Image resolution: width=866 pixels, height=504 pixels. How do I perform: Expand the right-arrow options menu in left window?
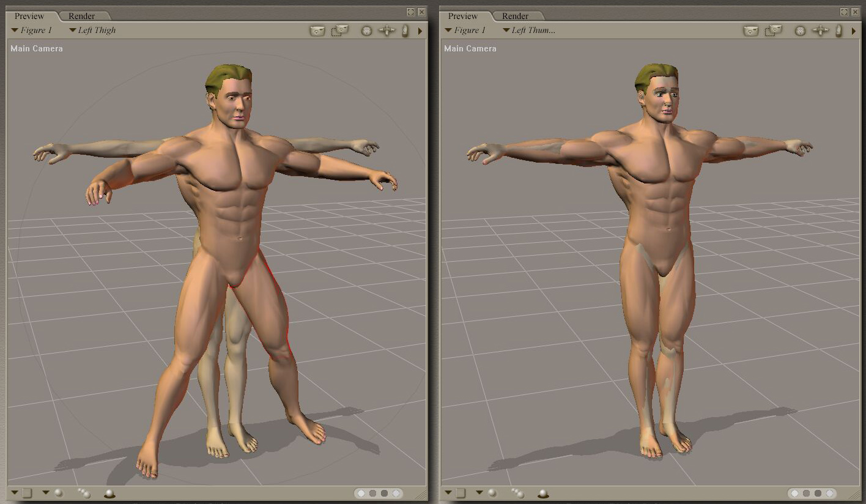pos(420,31)
